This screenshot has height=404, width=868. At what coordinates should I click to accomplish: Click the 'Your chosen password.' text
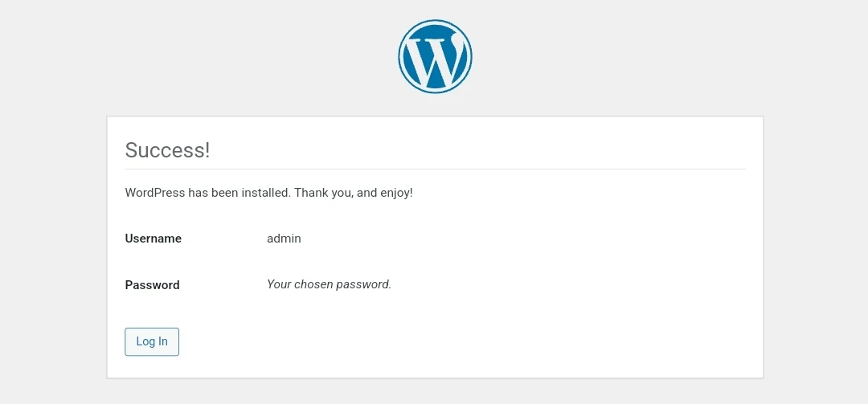coord(329,284)
